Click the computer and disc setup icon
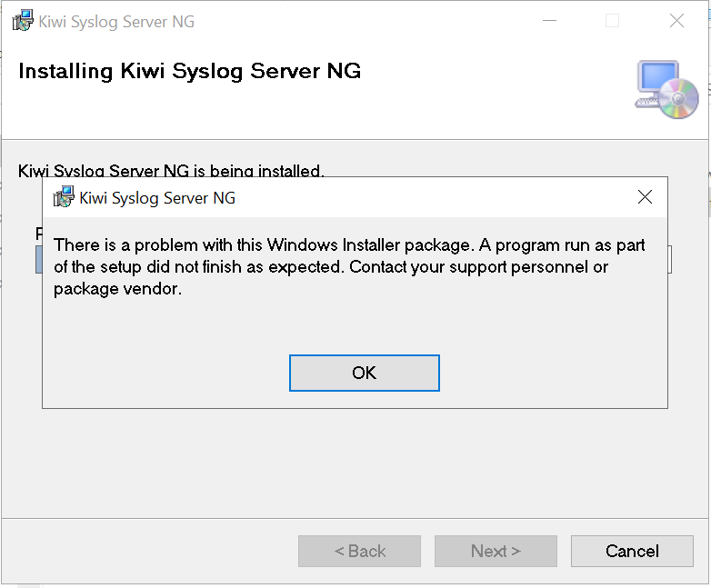The width and height of the screenshot is (711, 588). pyautogui.click(x=666, y=89)
